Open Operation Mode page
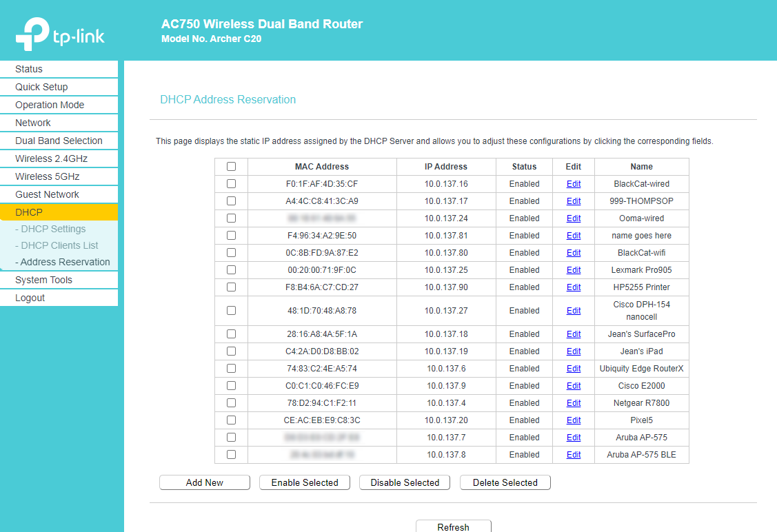The height and width of the screenshot is (532, 777). coord(59,105)
